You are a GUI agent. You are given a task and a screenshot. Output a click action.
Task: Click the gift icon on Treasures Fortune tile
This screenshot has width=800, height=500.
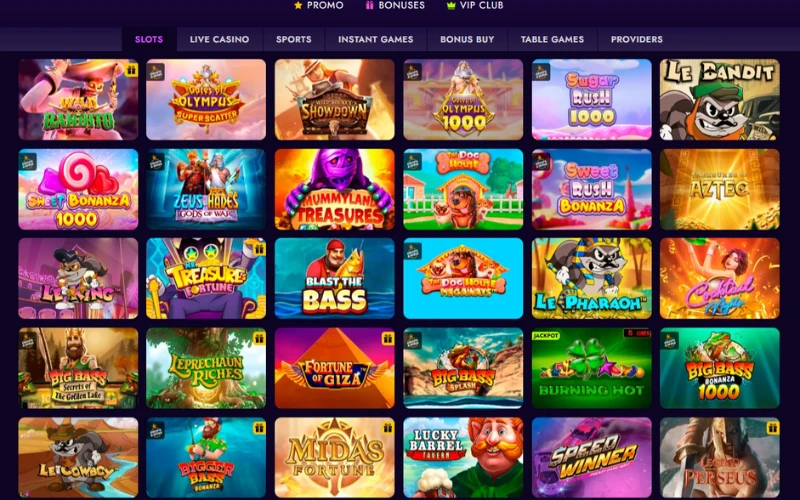pyautogui.click(x=259, y=248)
